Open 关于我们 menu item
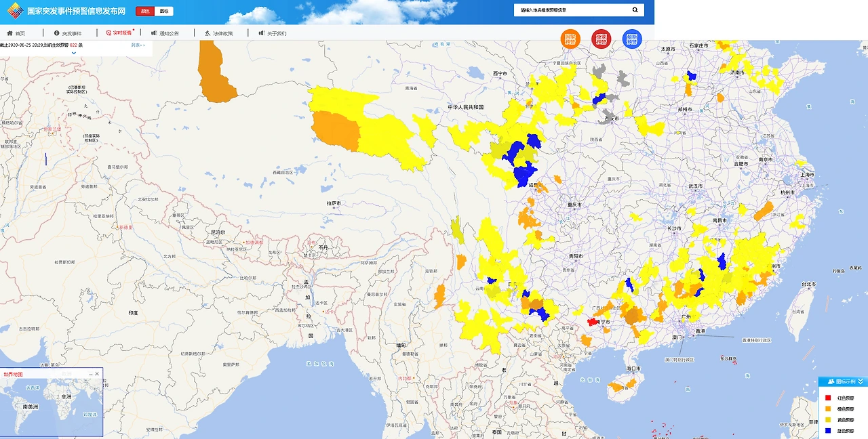868x439 pixels. click(273, 33)
